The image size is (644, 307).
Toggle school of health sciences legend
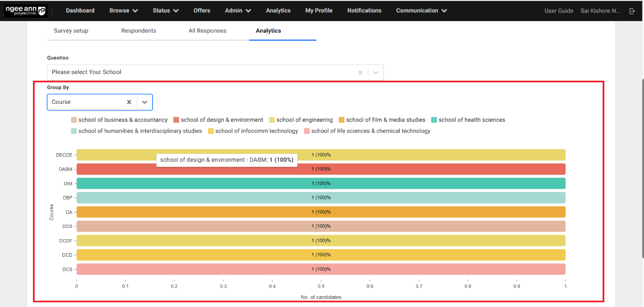click(x=468, y=120)
